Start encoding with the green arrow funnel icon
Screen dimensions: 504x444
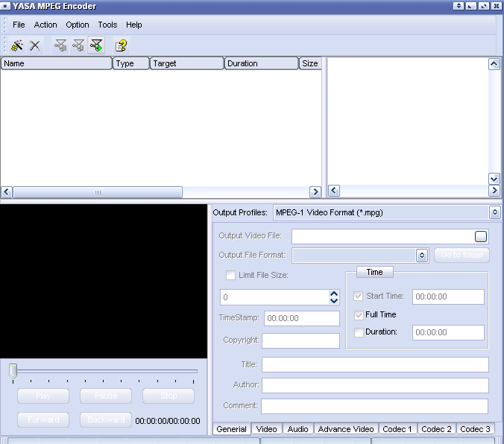(x=96, y=45)
